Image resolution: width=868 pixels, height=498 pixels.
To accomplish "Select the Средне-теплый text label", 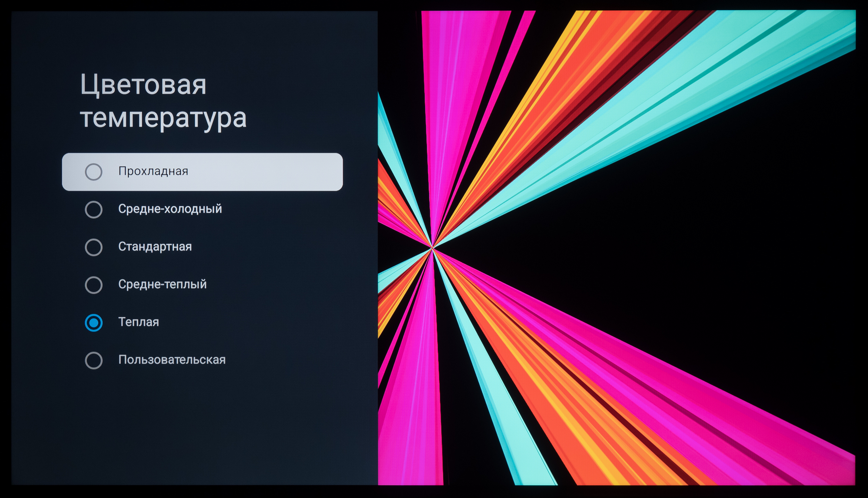I will [162, 284].
